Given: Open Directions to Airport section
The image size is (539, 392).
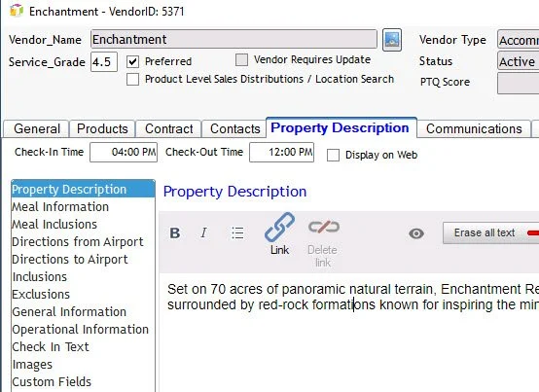Looking at the screenshot, I should pos(84,260).
